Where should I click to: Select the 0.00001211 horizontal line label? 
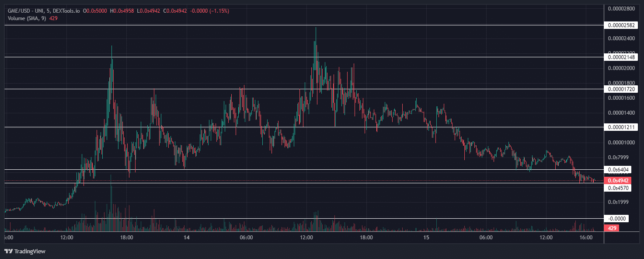pos(621,127)
